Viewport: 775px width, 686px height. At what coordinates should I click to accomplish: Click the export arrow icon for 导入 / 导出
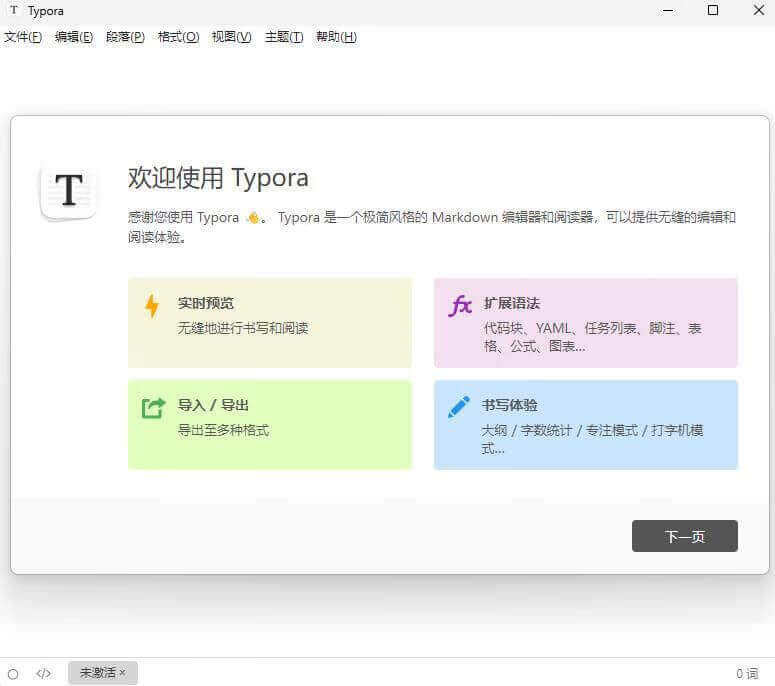[x=153, y=408]
